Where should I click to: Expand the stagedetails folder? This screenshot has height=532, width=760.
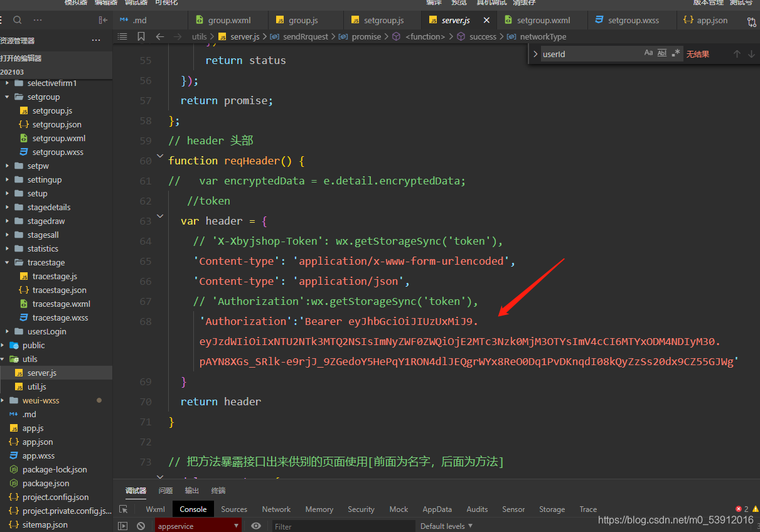pyautogui.click(x=8, y=208)
